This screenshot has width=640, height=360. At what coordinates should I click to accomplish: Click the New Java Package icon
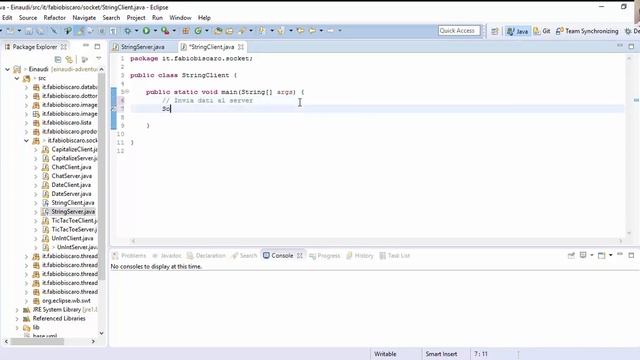click(x=186, y=31)
